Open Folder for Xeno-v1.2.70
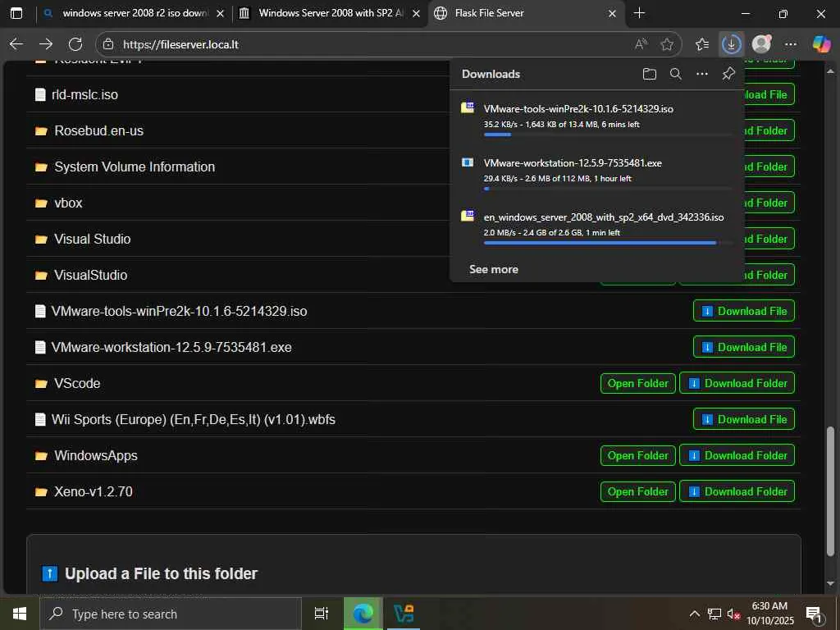840x630 pixels. coord(637,492)
